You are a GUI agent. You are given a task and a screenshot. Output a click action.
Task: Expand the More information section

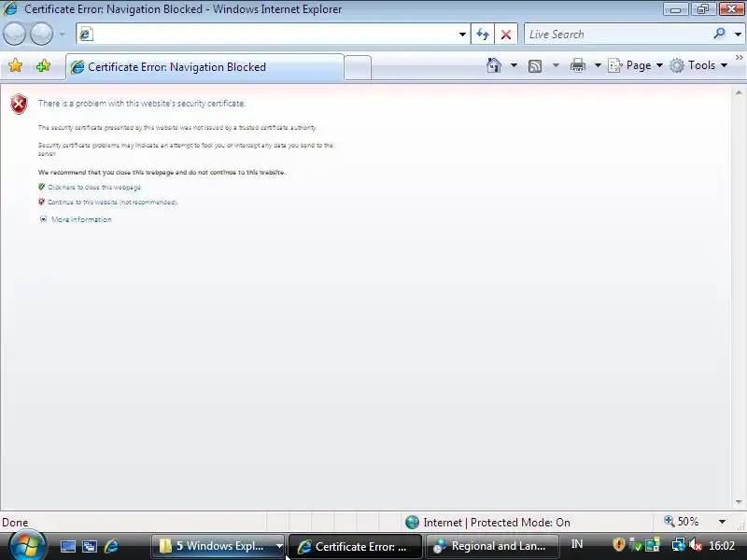pos(77,219)
